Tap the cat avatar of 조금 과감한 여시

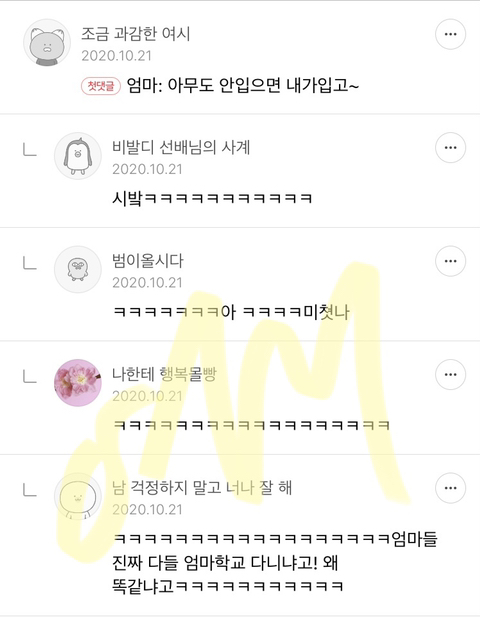pos(47,43)
